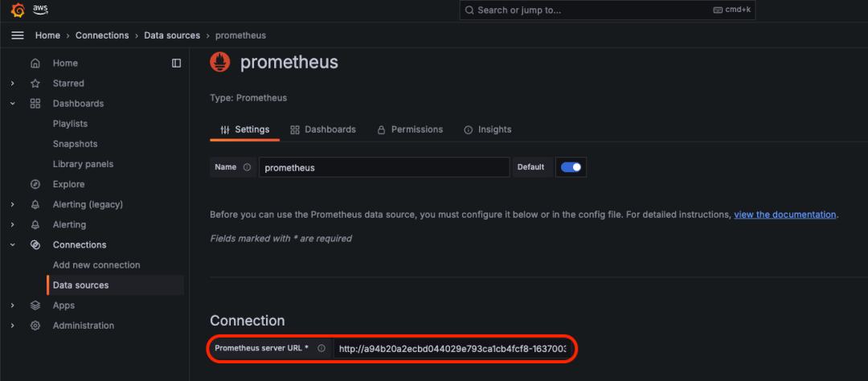Click the Prometheus server URL info icon
Image resolution: width=868 pixels, height=381 pixels.
(321, 349)
